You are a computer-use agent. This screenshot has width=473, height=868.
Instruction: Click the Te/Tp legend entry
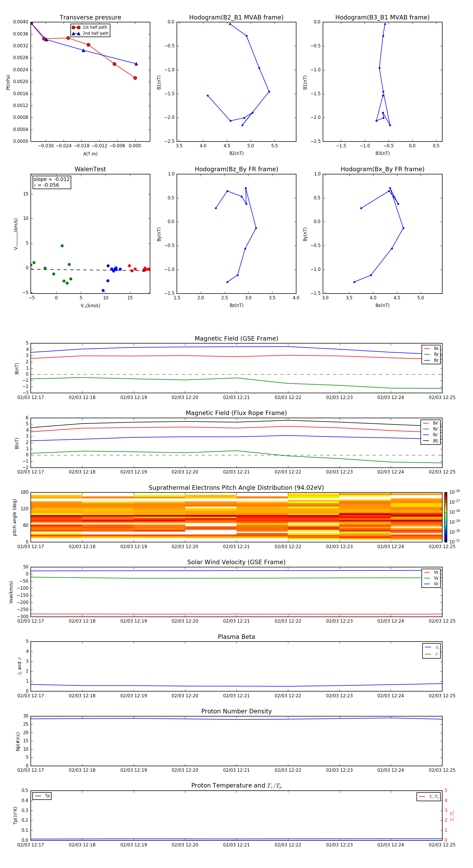pos(429,796)
